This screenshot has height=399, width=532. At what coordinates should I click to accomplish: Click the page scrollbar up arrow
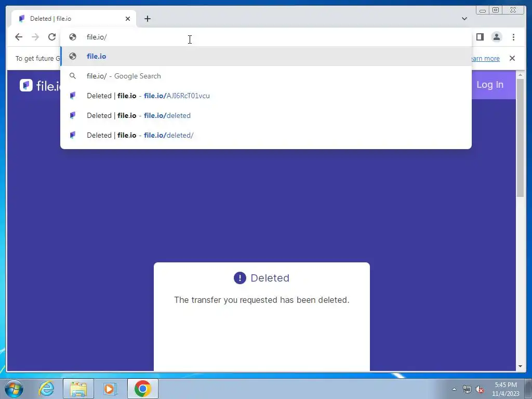coord(521,74)
